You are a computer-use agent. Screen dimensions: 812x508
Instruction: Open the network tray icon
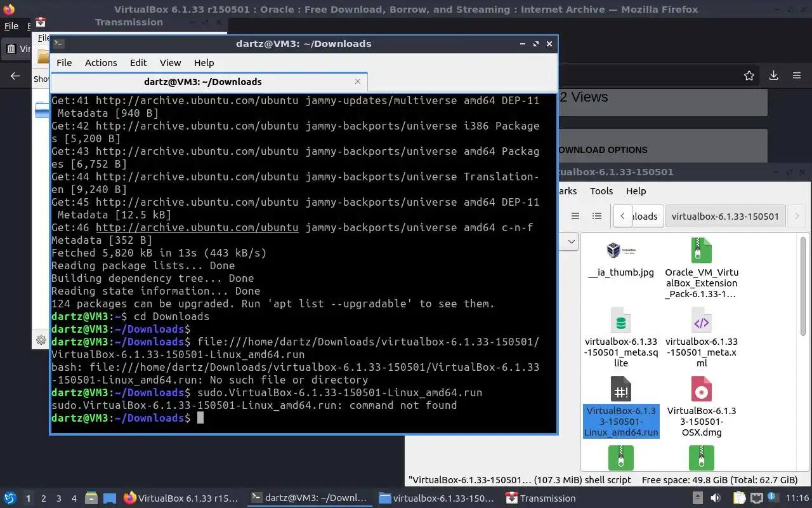(x=757, y=498)
